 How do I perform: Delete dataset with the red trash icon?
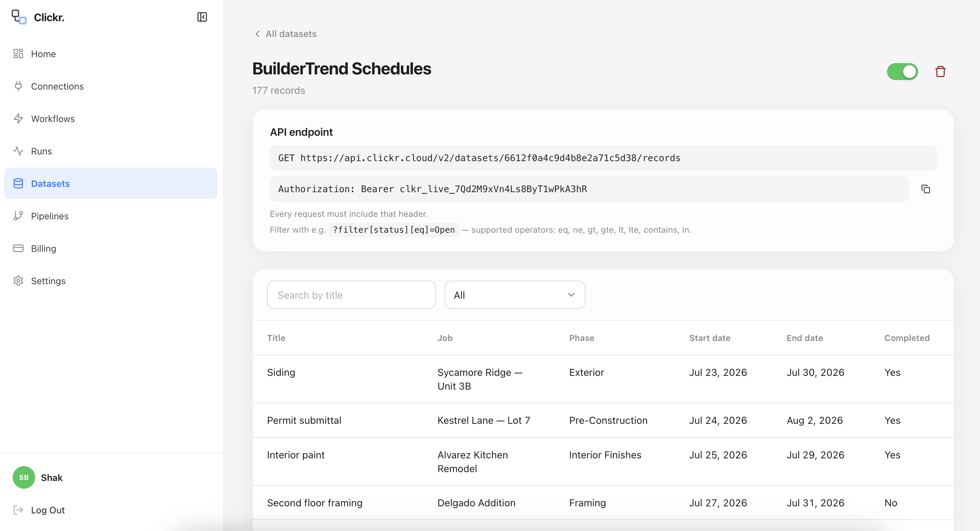point(941,72)
